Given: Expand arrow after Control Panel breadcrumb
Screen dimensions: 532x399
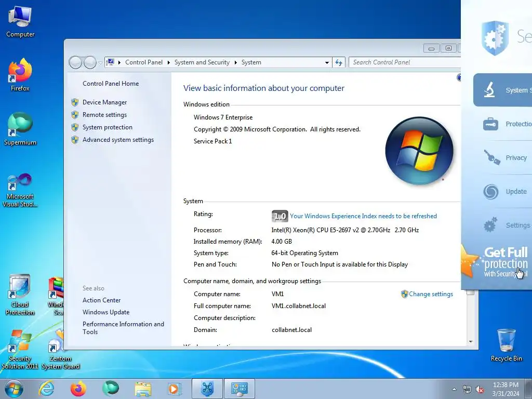Looking at the screenshot, I should coord(169,62).
